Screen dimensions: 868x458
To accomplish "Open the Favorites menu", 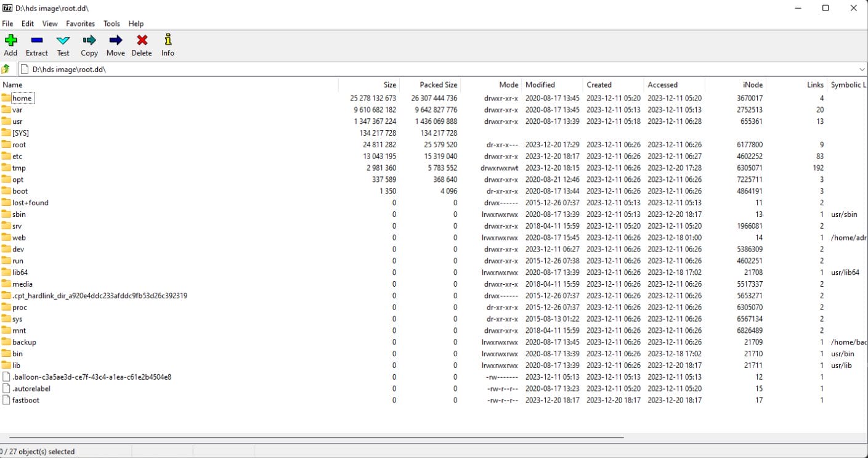I will (x=80, y=23).
